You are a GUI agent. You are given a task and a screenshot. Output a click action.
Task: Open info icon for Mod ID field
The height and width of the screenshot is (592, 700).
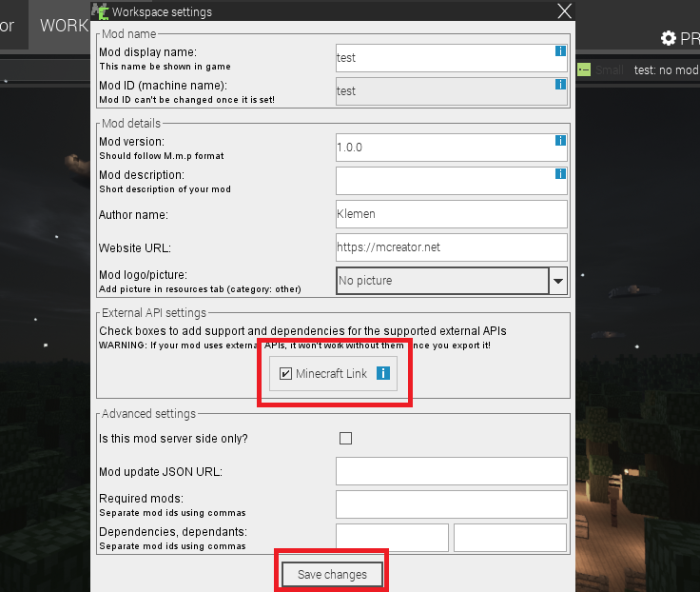click(x=560, y=84)
